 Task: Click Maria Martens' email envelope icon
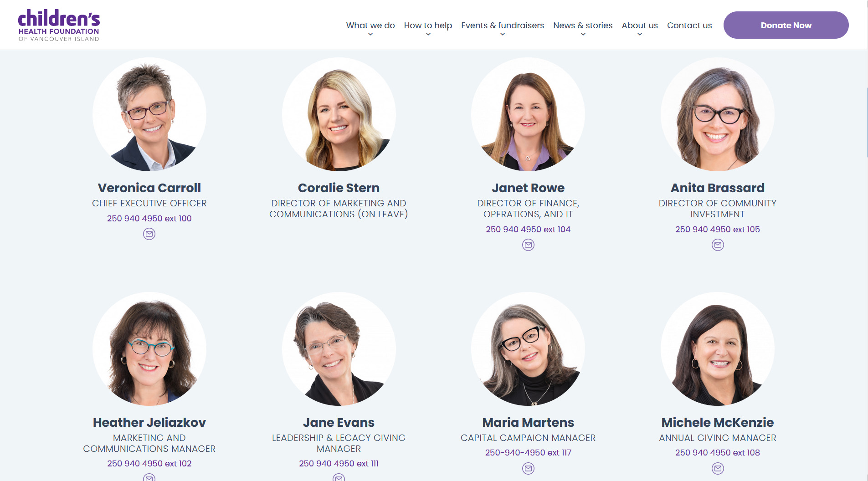(x=528, y=468)
